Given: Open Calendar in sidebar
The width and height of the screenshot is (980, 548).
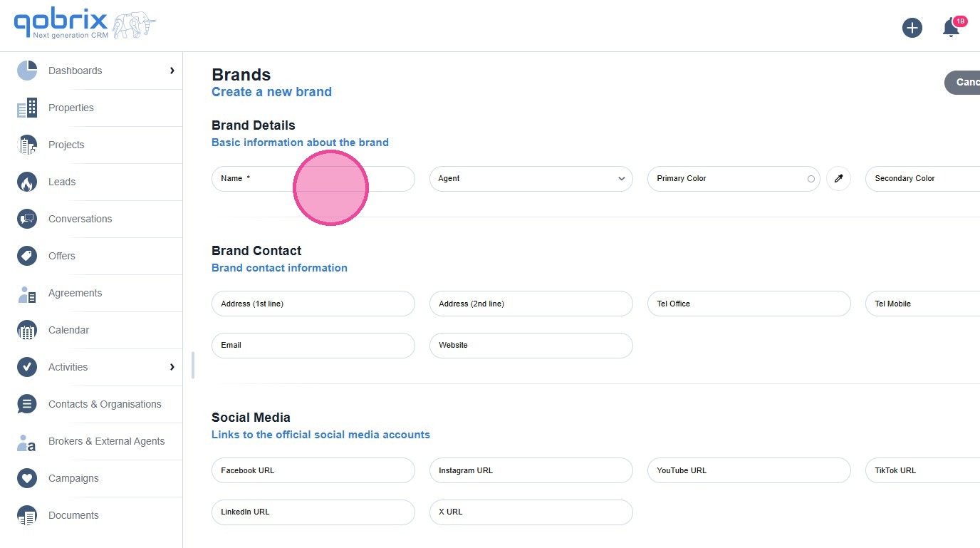Looking at the screenshot, I should pyautogui.click(x=68, y=330).
